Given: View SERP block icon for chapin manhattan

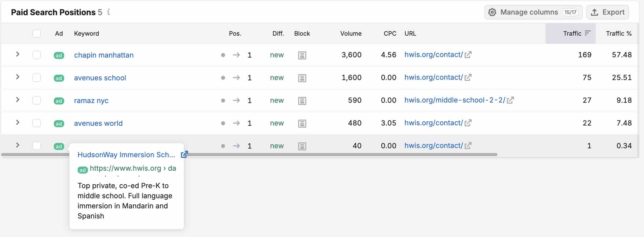Looking at the screenshot, I should point(302,55).
